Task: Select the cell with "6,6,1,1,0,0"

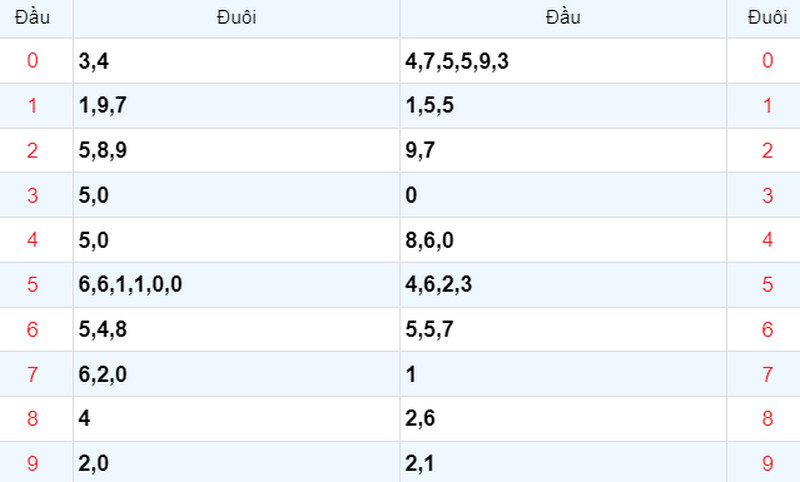Action: (x=130, y=285)
